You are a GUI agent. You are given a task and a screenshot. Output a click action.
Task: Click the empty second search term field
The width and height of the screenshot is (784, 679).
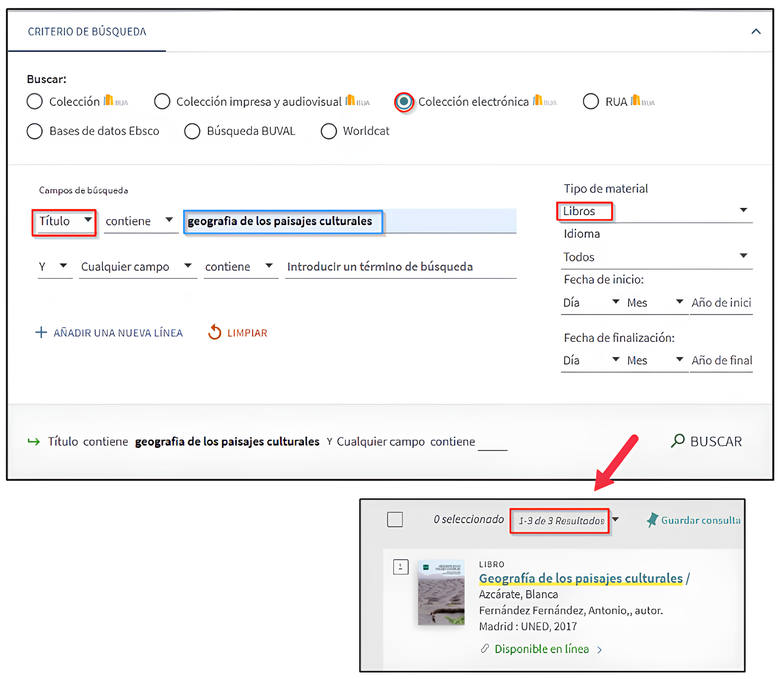click(400, 267)
